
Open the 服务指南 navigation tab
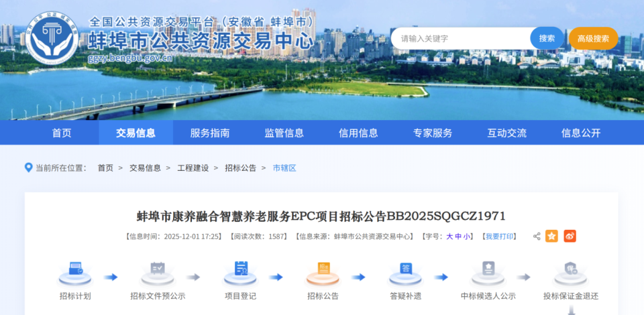[x=210, y=133]
